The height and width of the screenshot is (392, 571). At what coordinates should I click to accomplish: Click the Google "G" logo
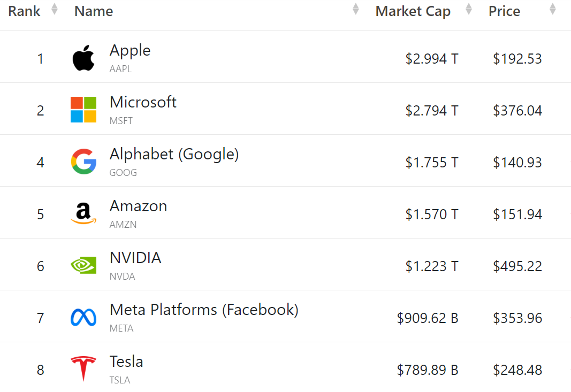tap(83, 160)
